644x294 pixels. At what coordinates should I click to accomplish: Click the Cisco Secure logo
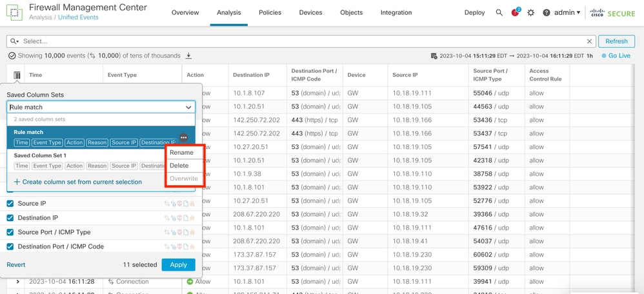(x=612, y=13)
